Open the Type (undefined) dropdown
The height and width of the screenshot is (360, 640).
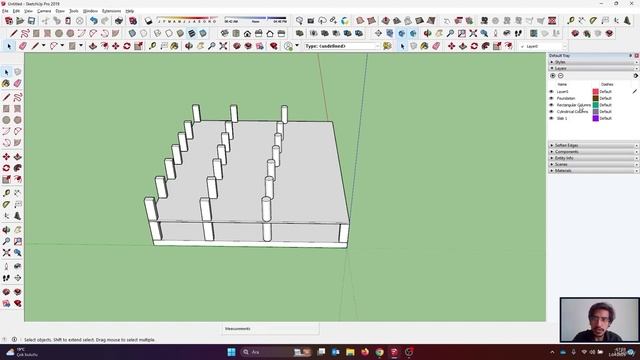click(342, 46)
